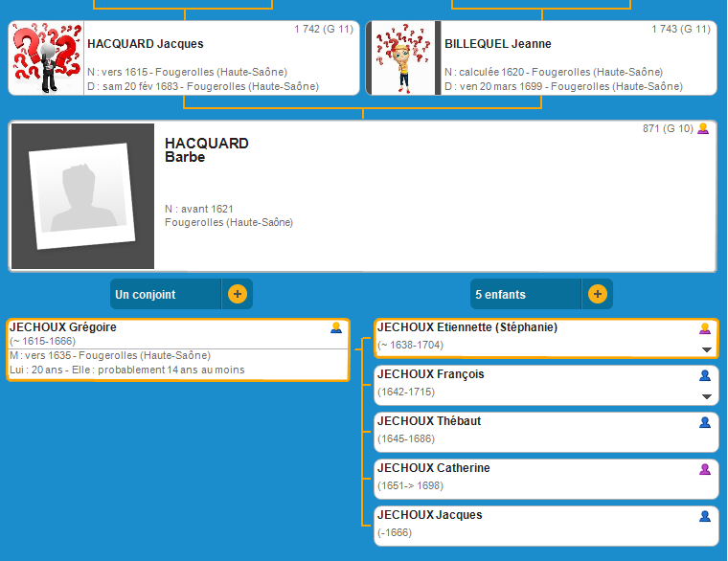
Task: Click purple person icon for JECHOUX Catherine
Action: (705, 469)
